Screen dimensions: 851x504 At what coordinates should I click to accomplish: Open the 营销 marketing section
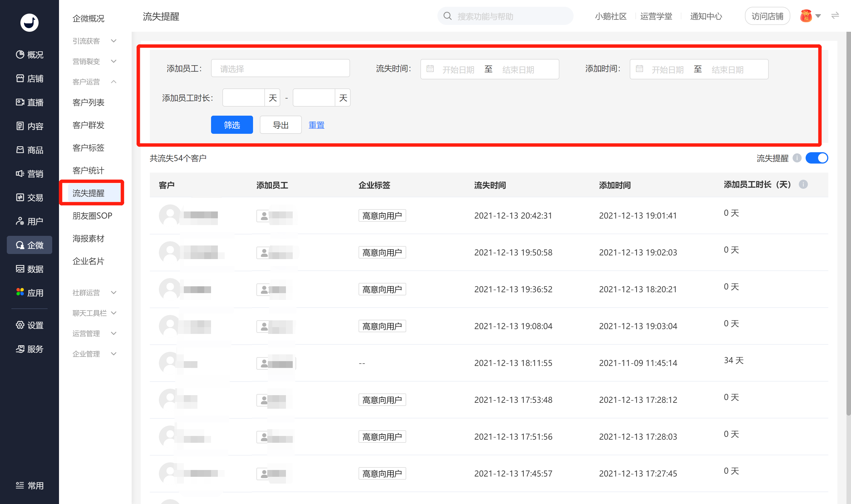coord(30,173)
